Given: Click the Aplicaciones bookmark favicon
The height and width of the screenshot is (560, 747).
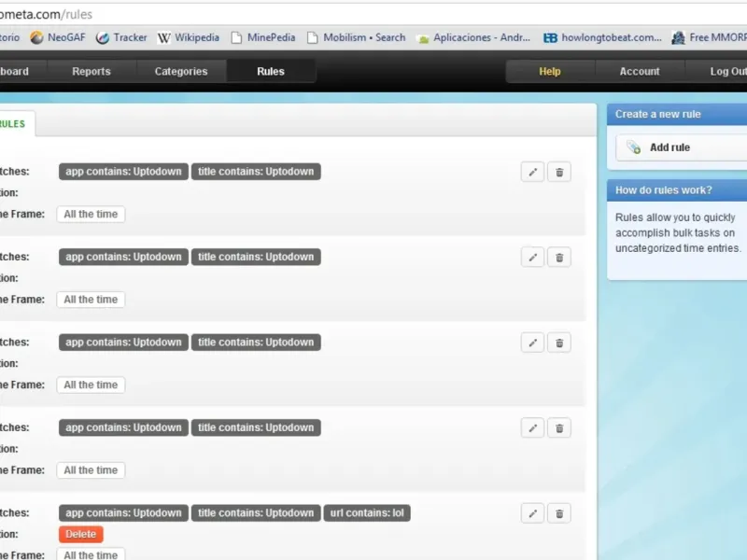Looking at the screenshot, I should coord(423,38).
